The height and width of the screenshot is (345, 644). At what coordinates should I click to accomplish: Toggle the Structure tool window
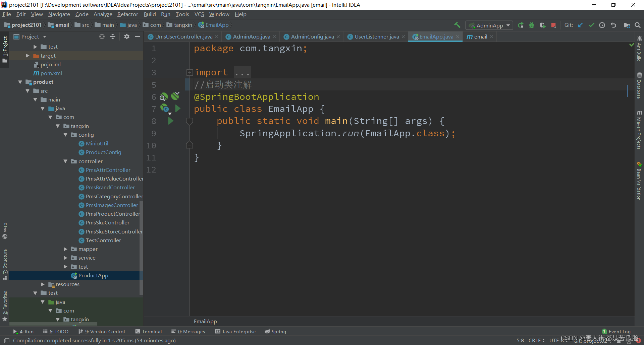pyautogui.click(x=5, y=265)
